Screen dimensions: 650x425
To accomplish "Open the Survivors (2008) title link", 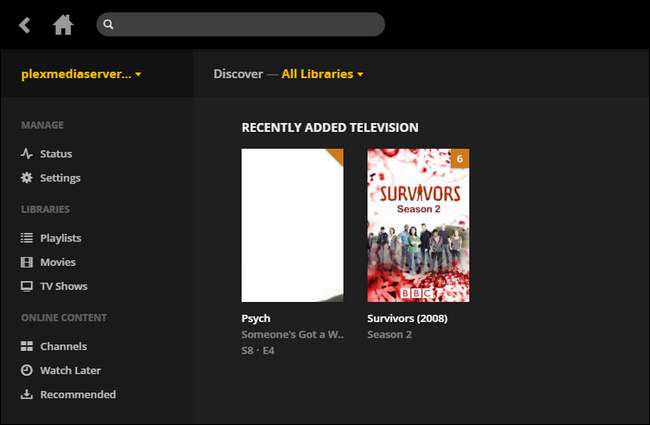I will pyautogui.click(x=407, y=318).
